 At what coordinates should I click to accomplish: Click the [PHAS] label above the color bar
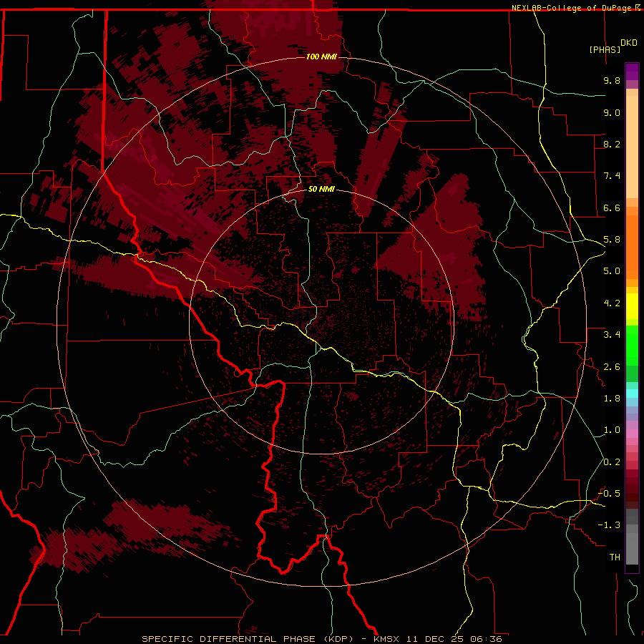point(605,49)
